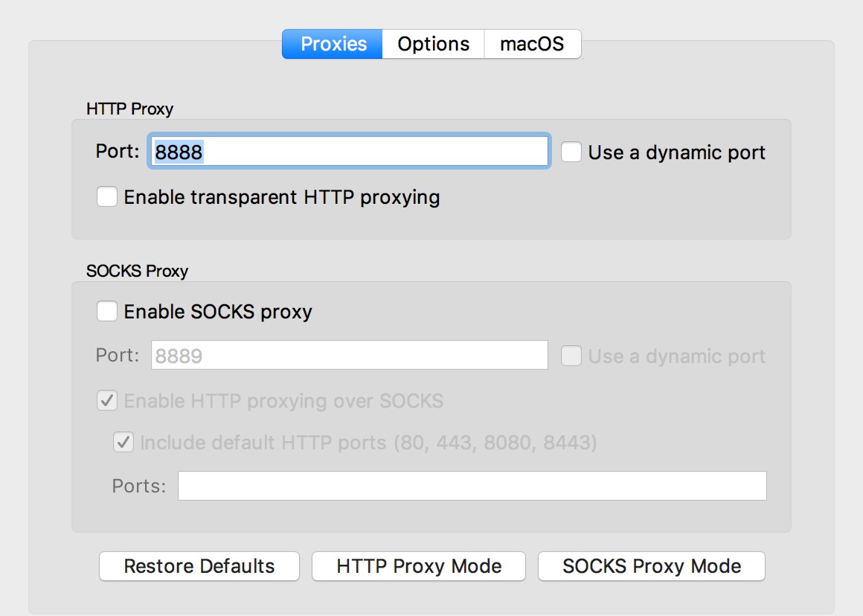Screen dimensions: 863x616
Task: Toggle Enable transparent HTTP proxying checkbox
Action: pyautogui.click(x=107, y=196)
